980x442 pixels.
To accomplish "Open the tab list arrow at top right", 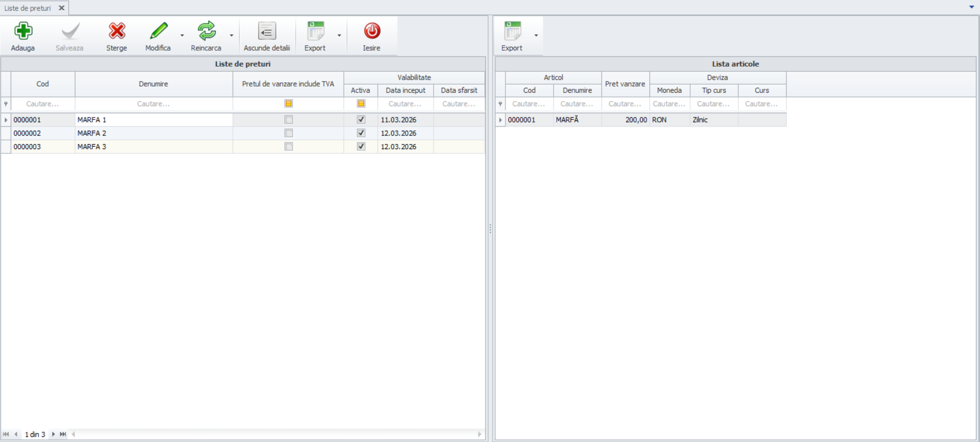I will 971,7.
